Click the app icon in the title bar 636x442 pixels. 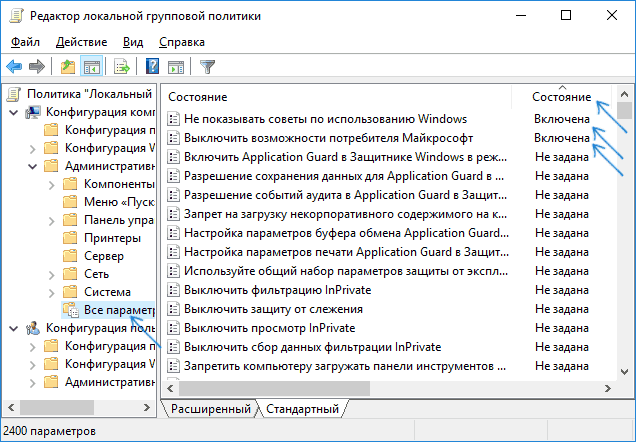click(x=17, y=16)
